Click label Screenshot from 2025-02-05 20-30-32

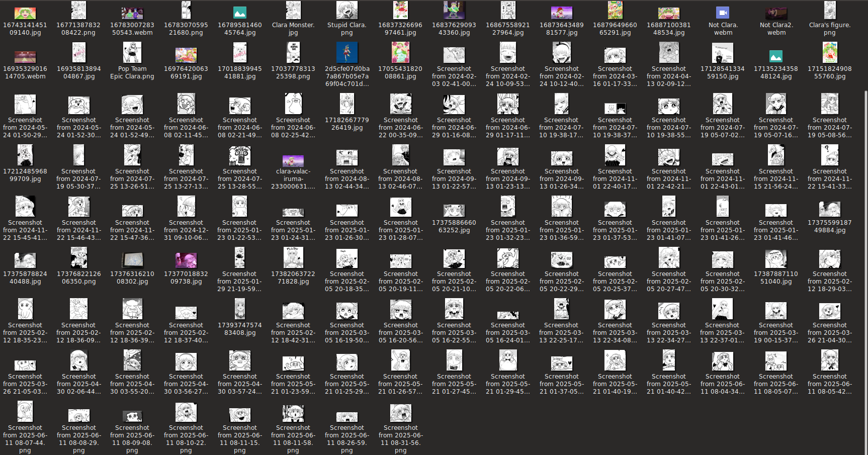(x=723, y=282)
